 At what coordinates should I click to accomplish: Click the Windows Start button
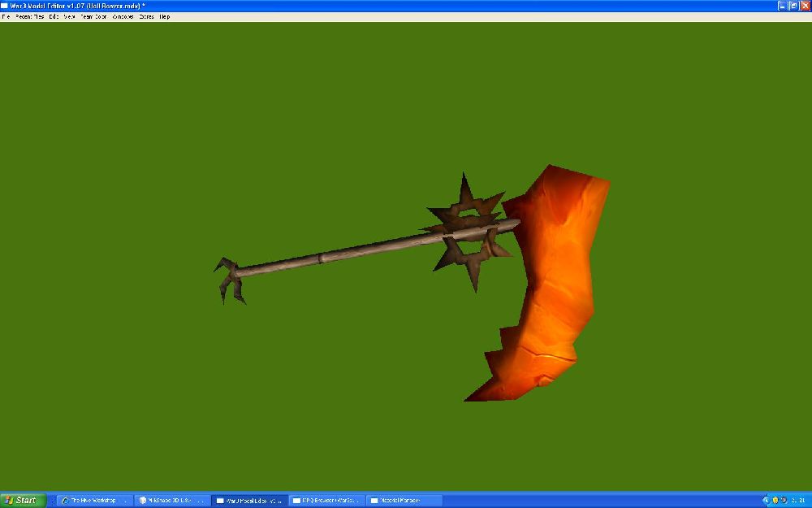[24, 500]
